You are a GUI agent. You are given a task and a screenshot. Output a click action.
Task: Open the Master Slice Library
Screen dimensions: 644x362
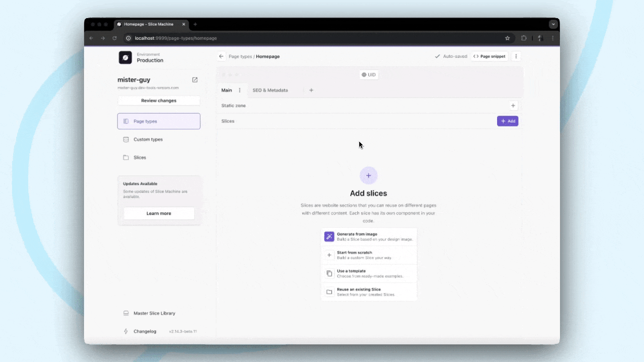pos(159,313)
